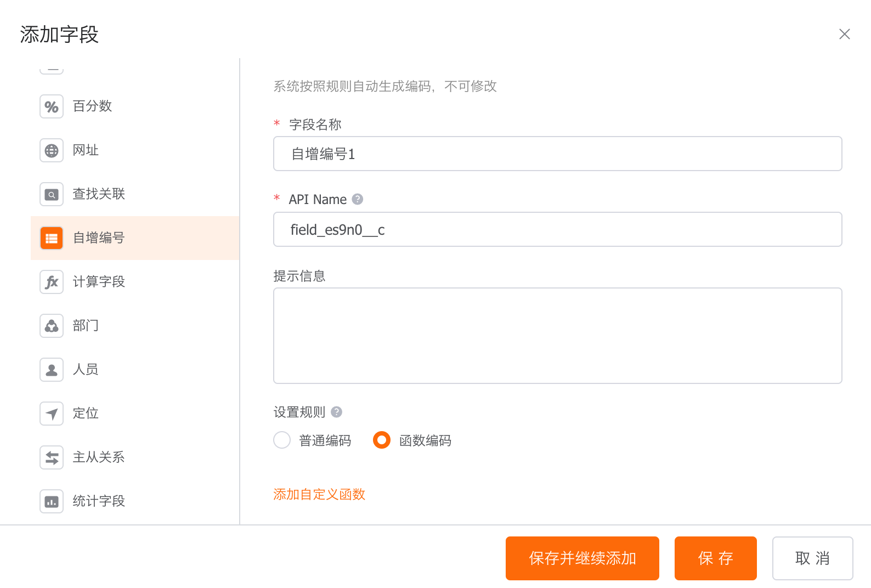Select the 函数编码 radio option
This screenshot has height=588, width=871.
[382, 440]
